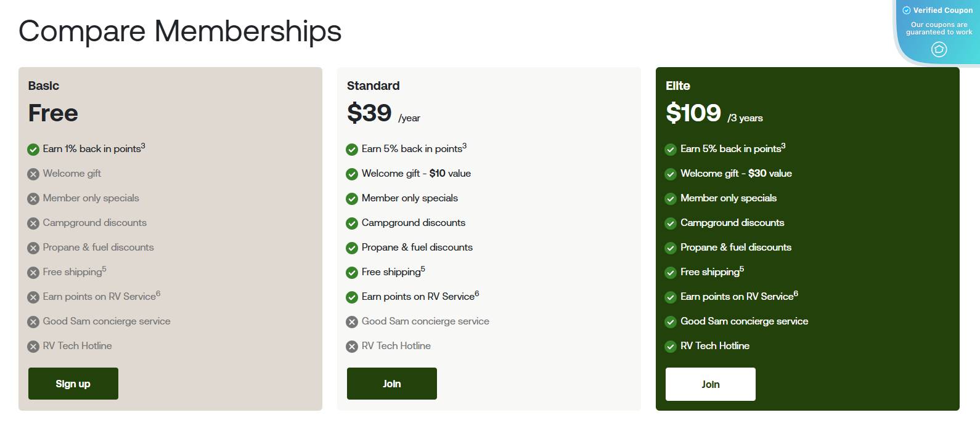
Task: Click Elite 'Good Sam concierge service' text
Action: point(744,321)
